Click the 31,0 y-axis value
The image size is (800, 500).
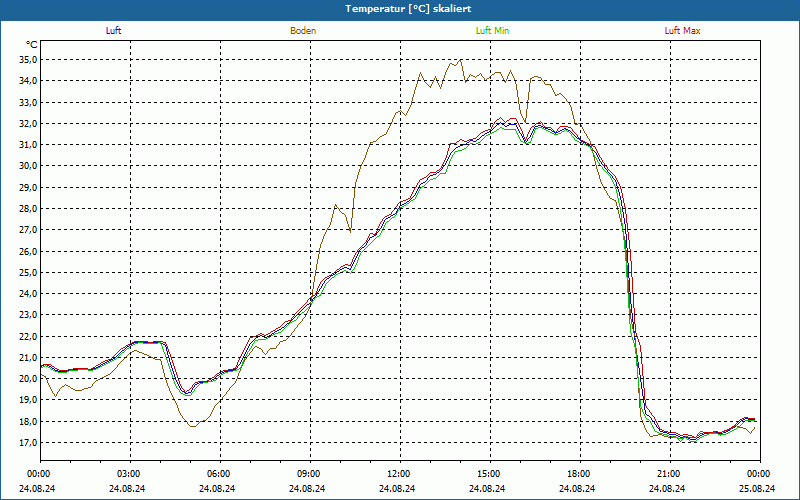[x=29, y=144]
